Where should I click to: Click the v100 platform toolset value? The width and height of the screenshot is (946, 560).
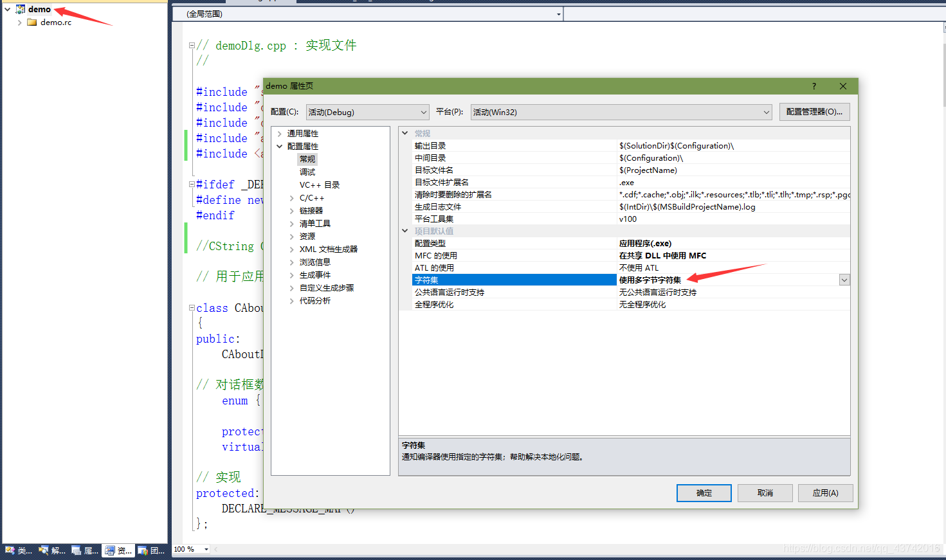tap(628, 219)
